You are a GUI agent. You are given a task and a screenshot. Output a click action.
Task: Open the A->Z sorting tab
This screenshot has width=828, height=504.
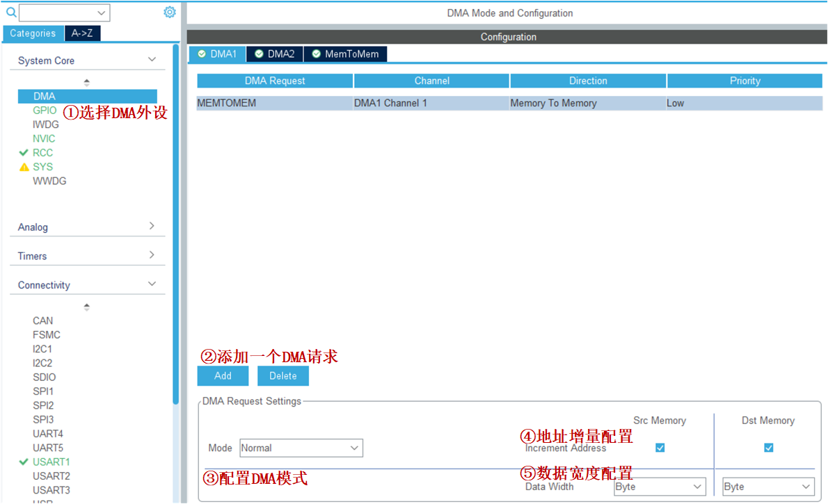click(x=82, y=33)
